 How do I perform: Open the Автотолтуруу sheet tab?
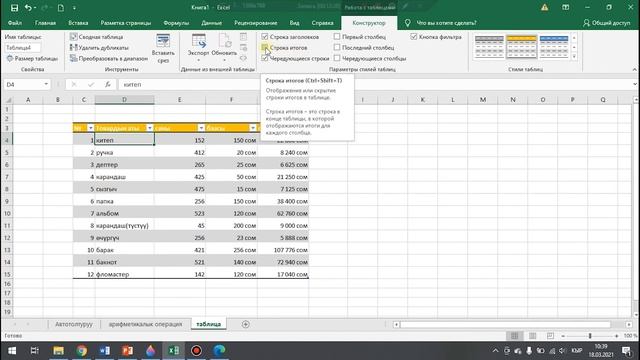(x=74, y=324)
